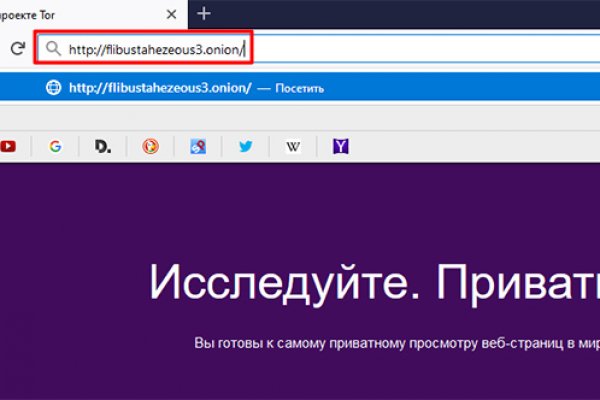Open the Yahoo bookmark icon
The width and height of the screenshot is (600, 400).
341,147
